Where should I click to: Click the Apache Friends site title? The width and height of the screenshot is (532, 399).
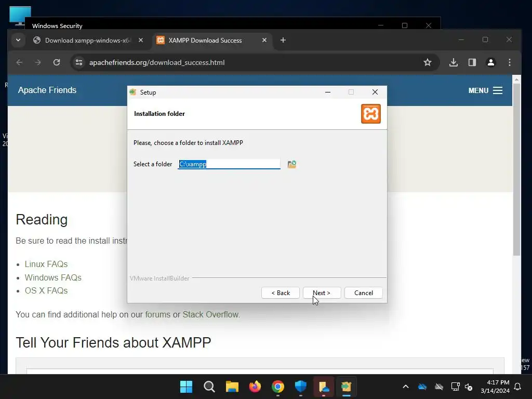pyautogui.click(x=47, y=90)
